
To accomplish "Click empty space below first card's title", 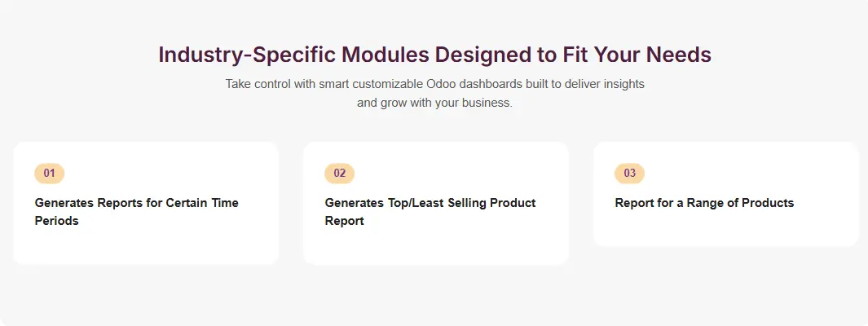I will pos(146,244).
